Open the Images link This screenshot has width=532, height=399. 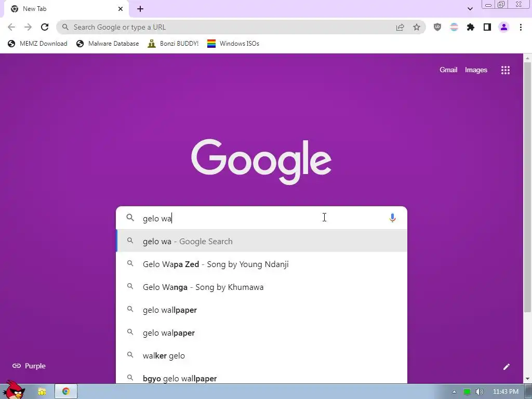pyautogui.click(x=476, y=70)
